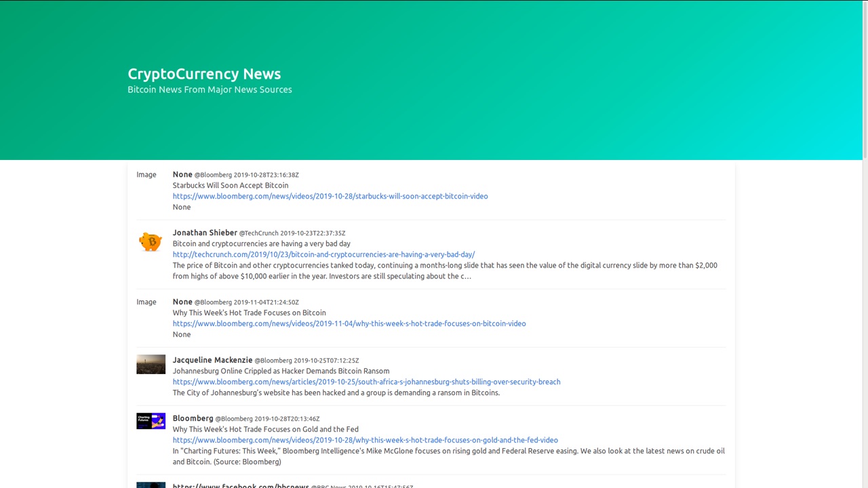868x488 pixels.
Task: Click headline Why This Week's Hot Trade Focuses on Gold and the Fed
Action: click(265, 430)
